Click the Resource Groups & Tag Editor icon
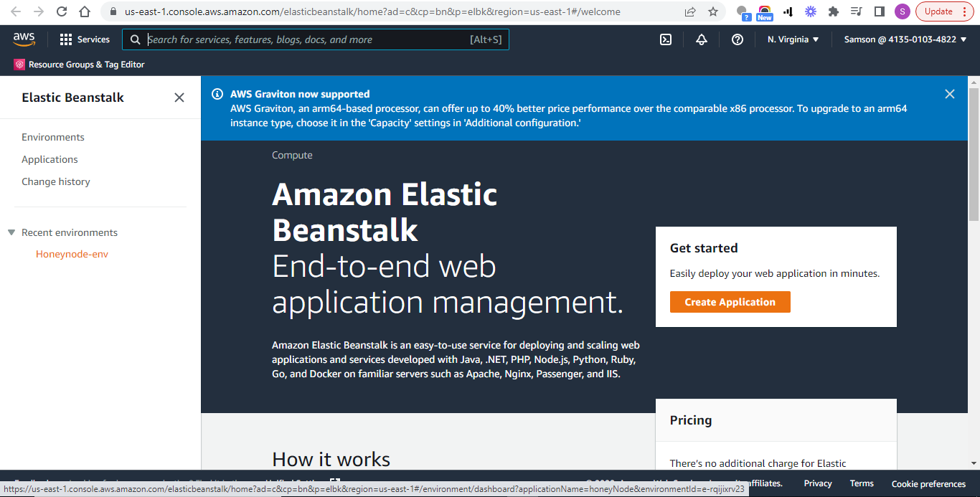The image size is (980, 497). 18,64
